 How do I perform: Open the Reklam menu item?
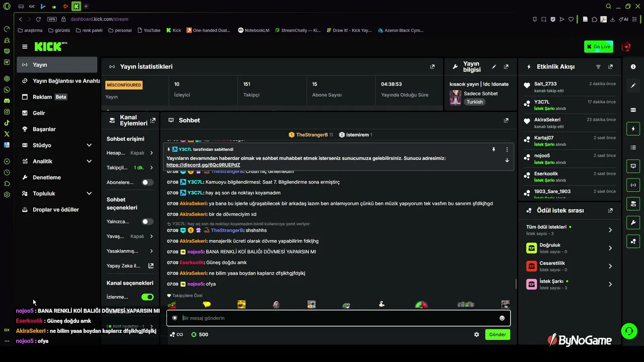tap(57, 97)
